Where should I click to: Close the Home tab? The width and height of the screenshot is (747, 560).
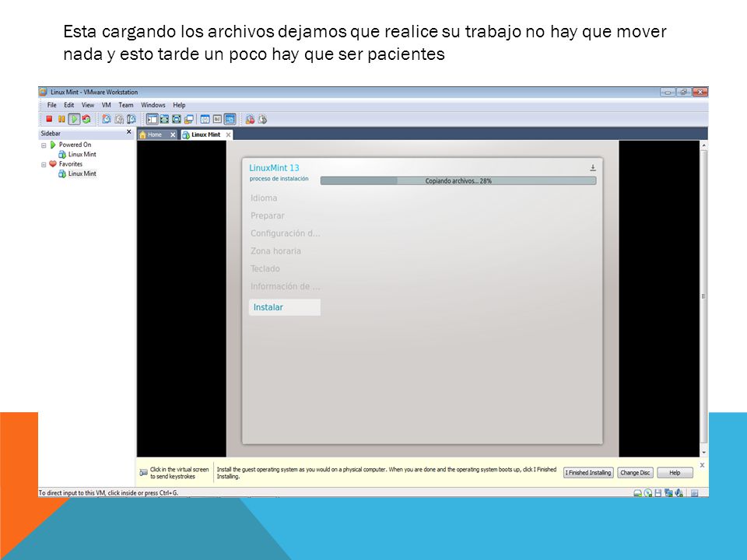click(x=173, y=135)
